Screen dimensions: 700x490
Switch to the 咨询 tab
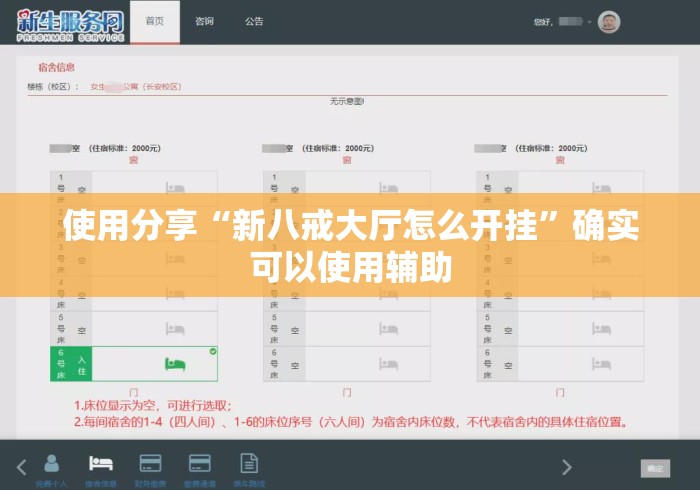pyautogui.click(x=204, y=21)
